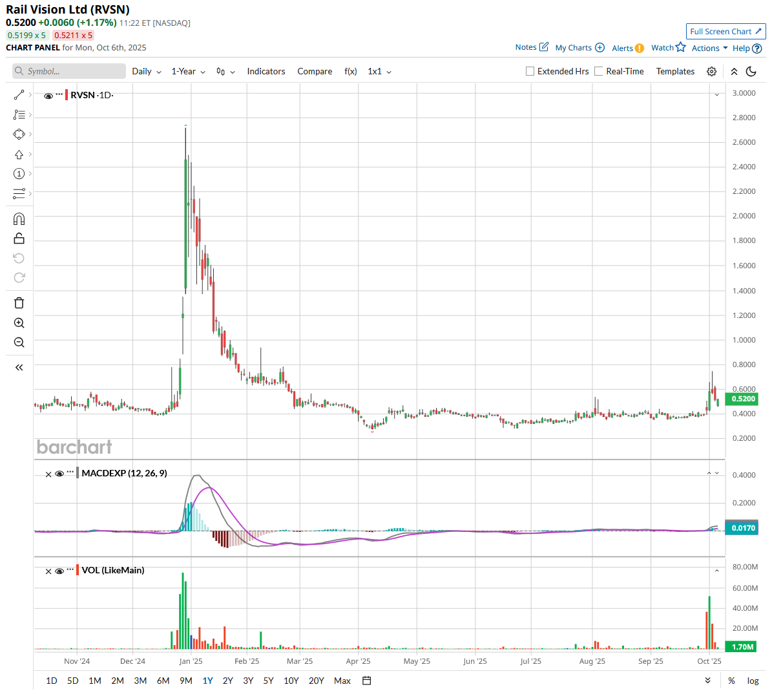
Task: Click the RVSN red color swatch
Action: click(x=67, y=94)
